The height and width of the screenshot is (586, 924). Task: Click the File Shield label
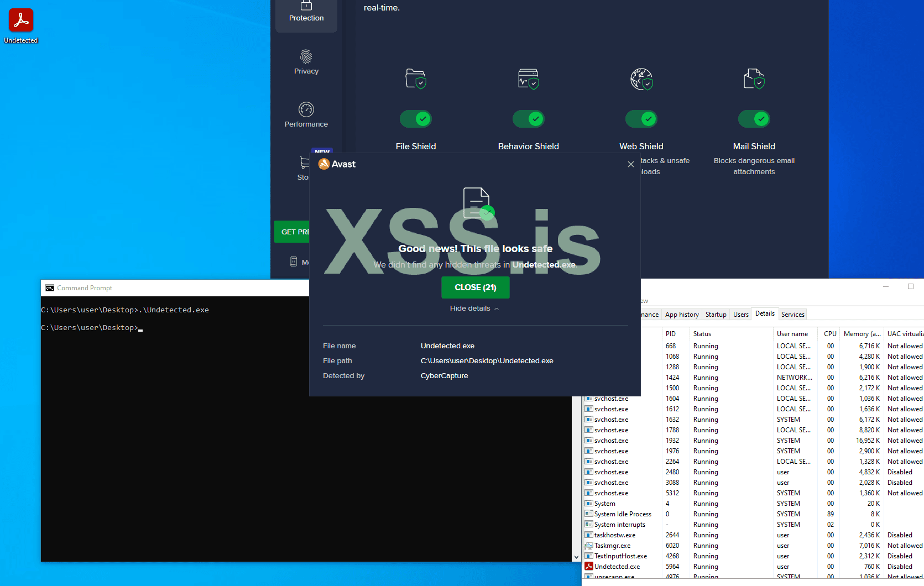click(x=416, y=146)
